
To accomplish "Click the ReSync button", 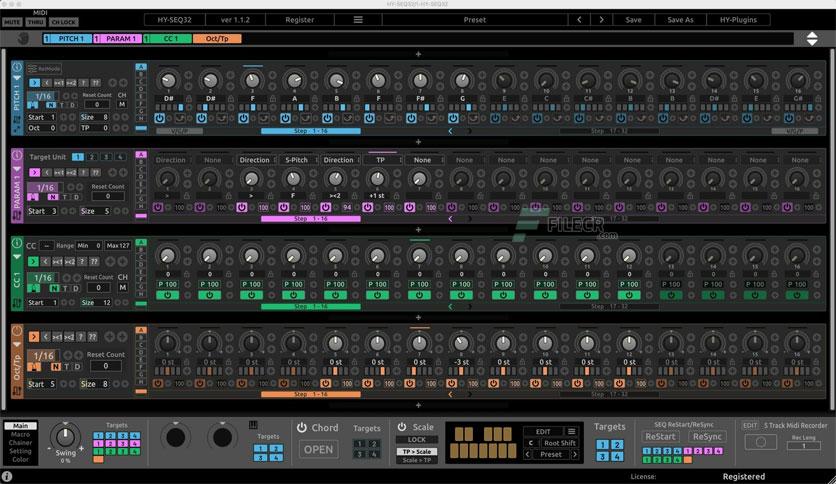I will click(x=707, y=437).
